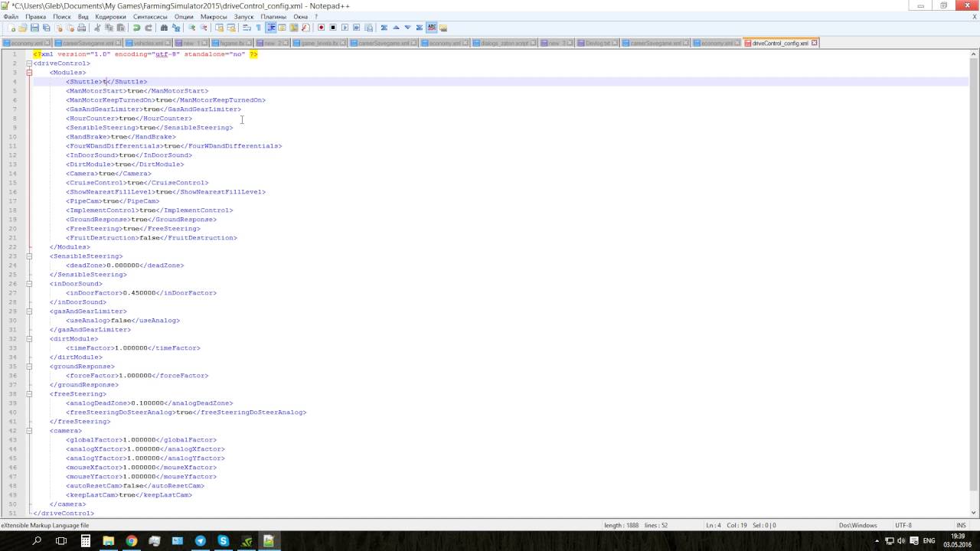Play back the recorded macro
This screenshot has width=980, height=551.
pyautogui.click(x=345, y=28)
